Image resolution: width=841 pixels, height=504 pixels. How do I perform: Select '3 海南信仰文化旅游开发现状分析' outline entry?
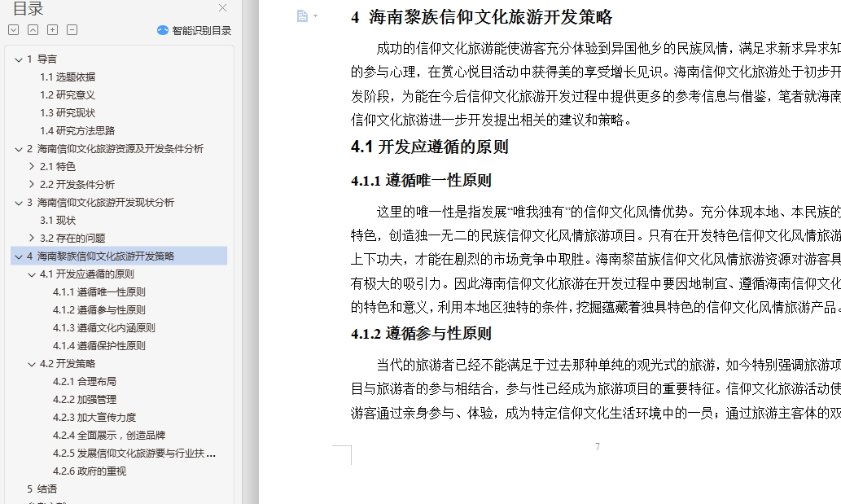point(100,202)
